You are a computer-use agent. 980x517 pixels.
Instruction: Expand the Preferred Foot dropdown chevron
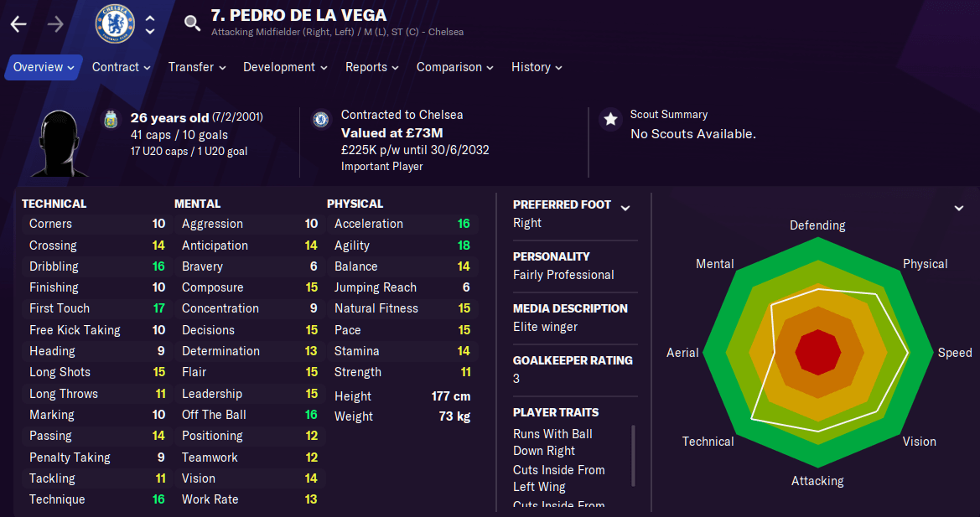(625, 208)
